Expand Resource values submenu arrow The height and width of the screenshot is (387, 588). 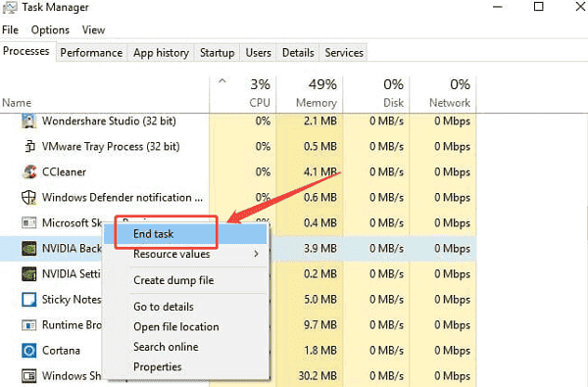coord(256,254)
